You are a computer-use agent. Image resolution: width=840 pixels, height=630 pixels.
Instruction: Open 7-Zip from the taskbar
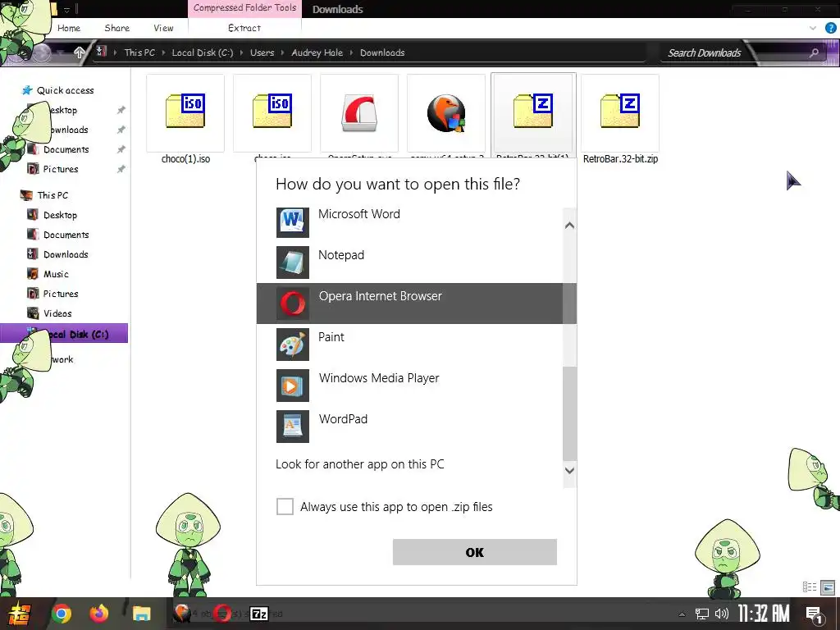[259, 614]
